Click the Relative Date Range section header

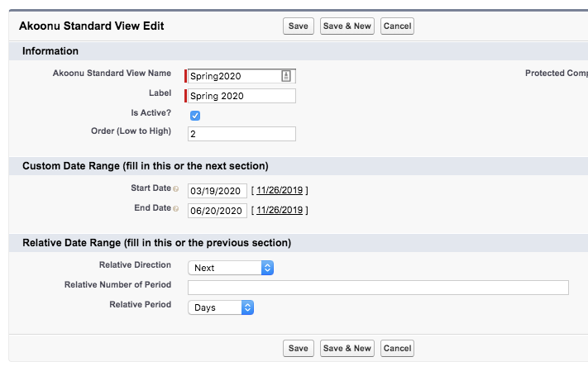coord(157,243)
